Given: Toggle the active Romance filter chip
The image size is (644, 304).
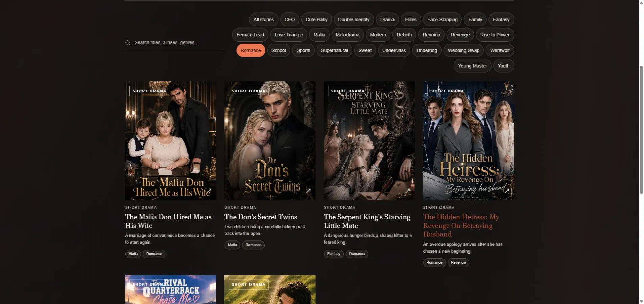Looking at the screenshot, I should [251, 50].
